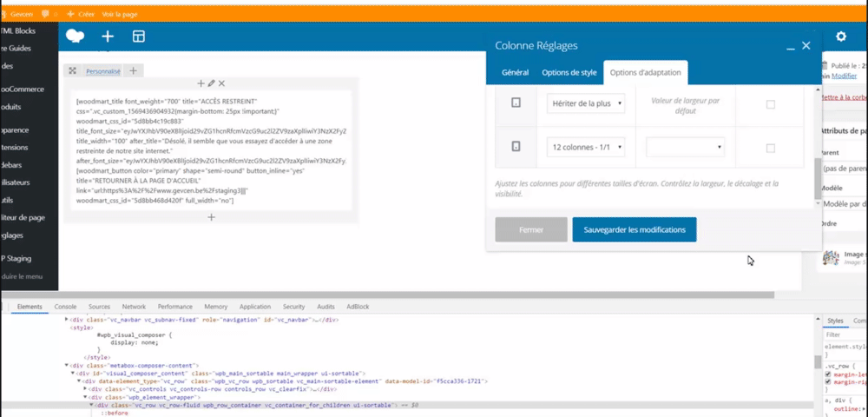Switch to Général tab
Image resolution: width=868 pixels, height=417 pixels.
[515, 73]
